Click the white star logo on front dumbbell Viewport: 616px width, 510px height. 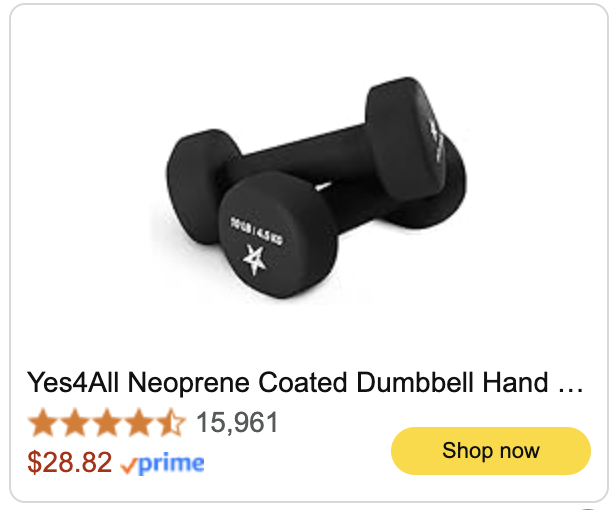255,259
